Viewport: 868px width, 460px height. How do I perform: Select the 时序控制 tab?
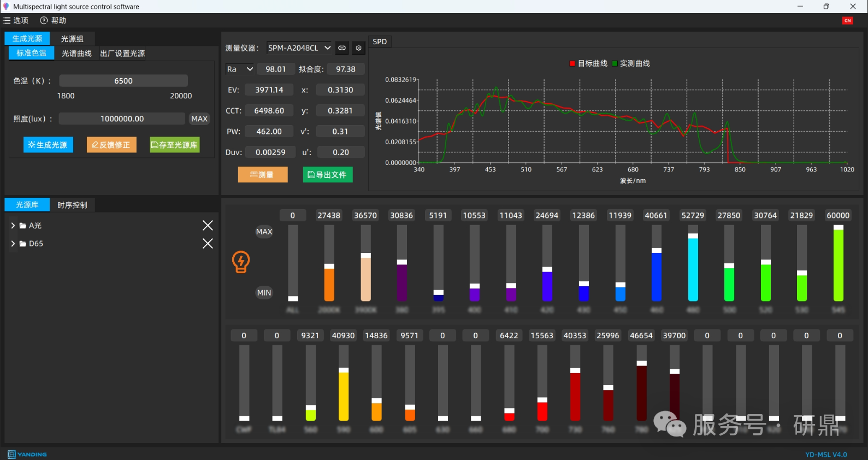tap(72, 205)
